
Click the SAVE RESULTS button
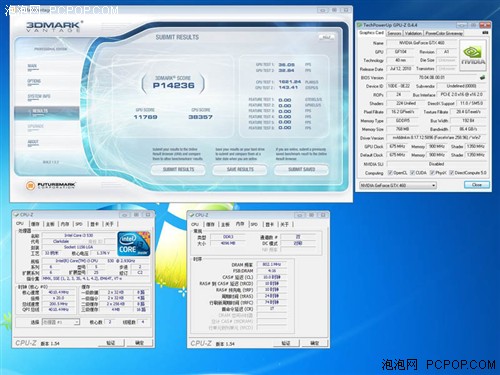pyautogui.click(x=240, y=170)
